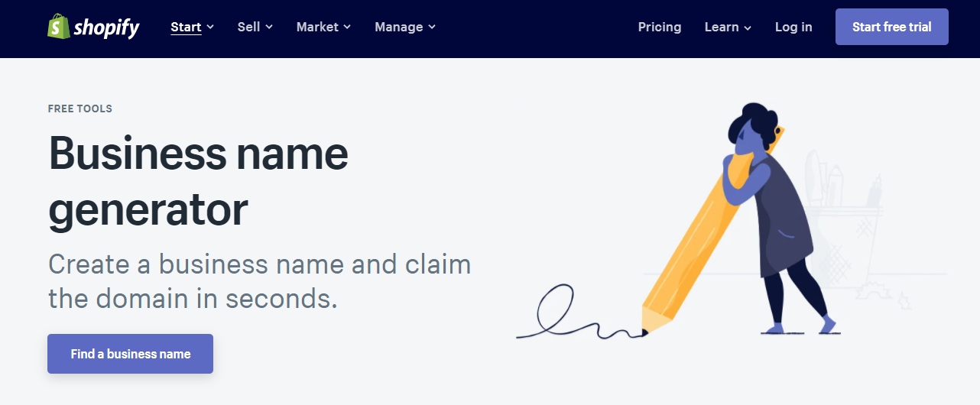This screenshot has height=405, width=980.
Task: Click the FREE TOOLS label
Action: (x=80, y=109)
